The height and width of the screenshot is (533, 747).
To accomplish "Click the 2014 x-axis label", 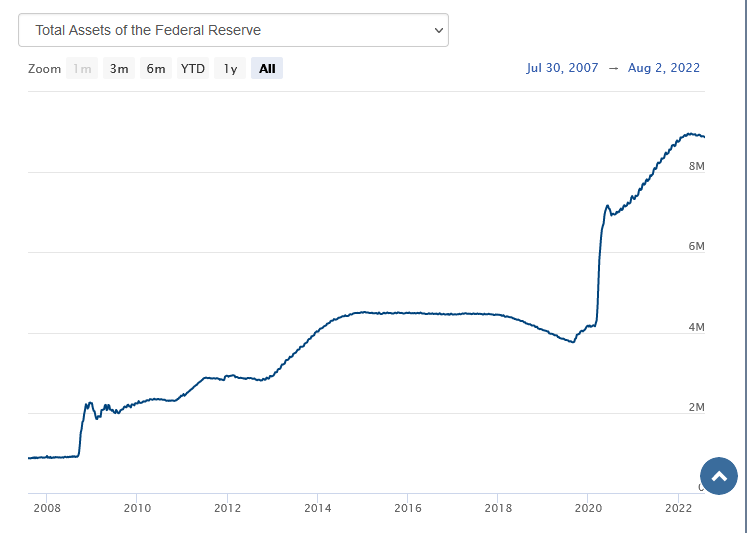I will [x=318, y=508].
